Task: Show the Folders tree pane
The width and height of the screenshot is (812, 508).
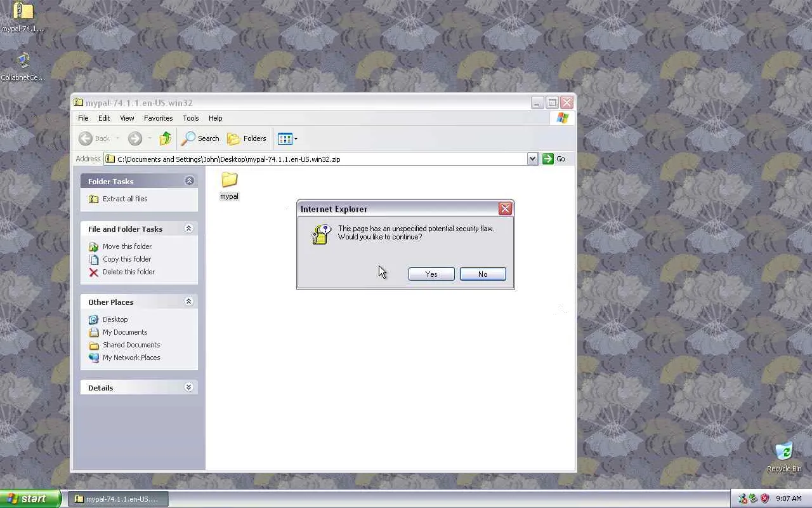Action: pyautogui.click(x=247, y=138)
